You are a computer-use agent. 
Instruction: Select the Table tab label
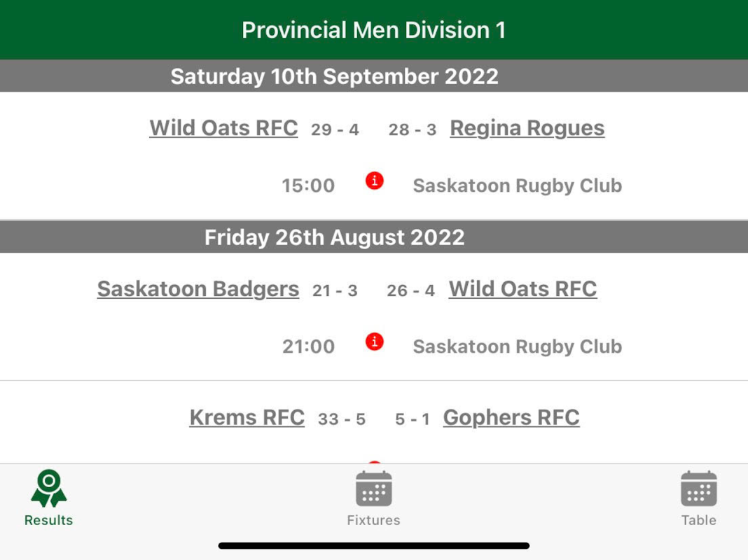(x=698, y=520)
